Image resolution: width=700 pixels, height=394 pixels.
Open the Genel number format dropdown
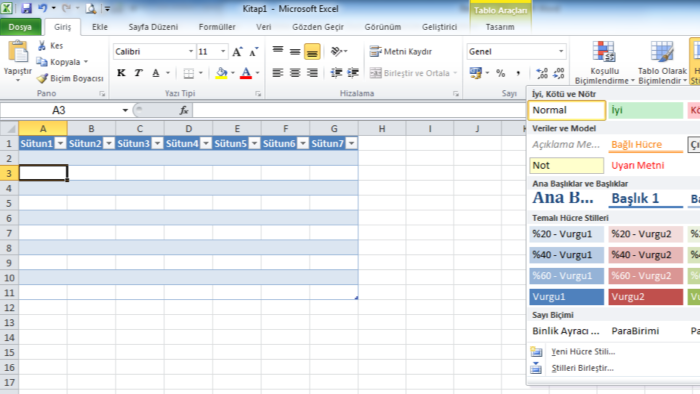[561, 51]
